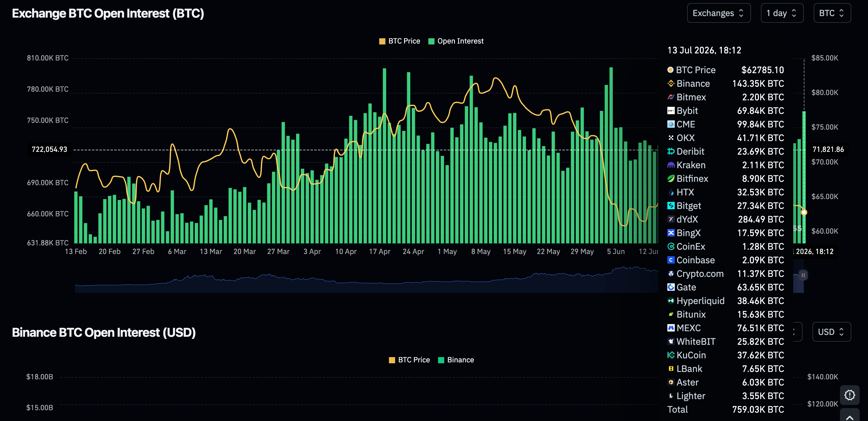This screenshot has width=868, height=421.
Task: Toggle Open Interest series in legend
Action: coord(456,41)
